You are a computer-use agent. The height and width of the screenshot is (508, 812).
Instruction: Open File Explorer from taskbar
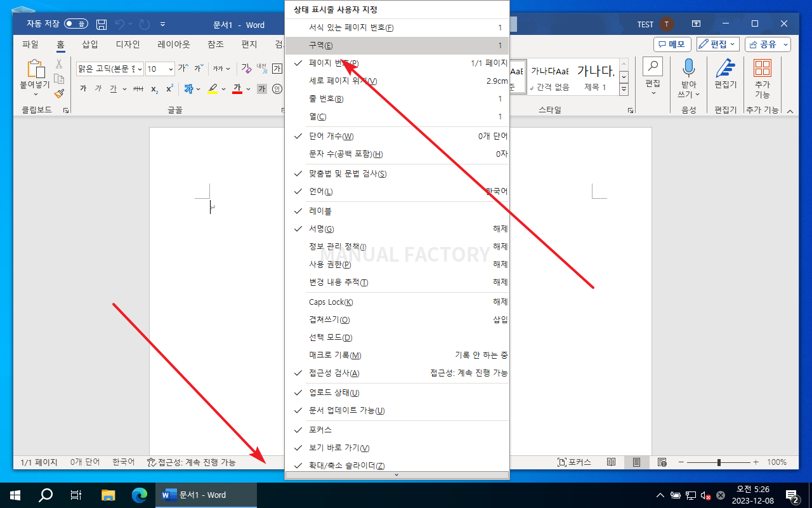[x=108, y=495]
